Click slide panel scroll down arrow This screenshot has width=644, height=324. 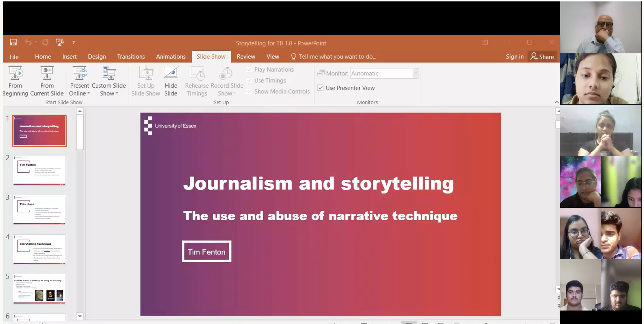[x=80, y=316]
